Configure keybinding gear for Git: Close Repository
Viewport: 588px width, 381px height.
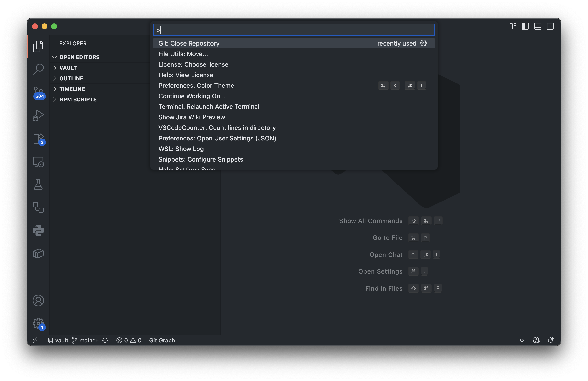point(423,43)
